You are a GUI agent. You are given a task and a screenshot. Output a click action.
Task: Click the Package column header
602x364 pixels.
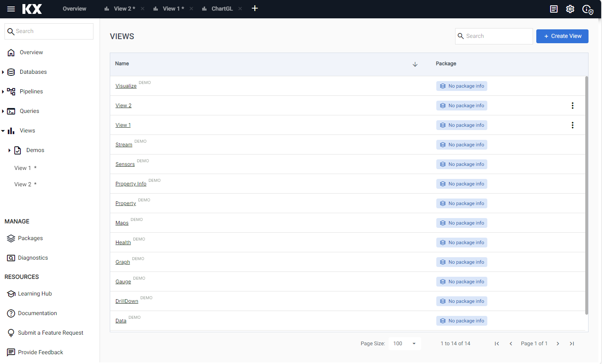tap(446, 64)
